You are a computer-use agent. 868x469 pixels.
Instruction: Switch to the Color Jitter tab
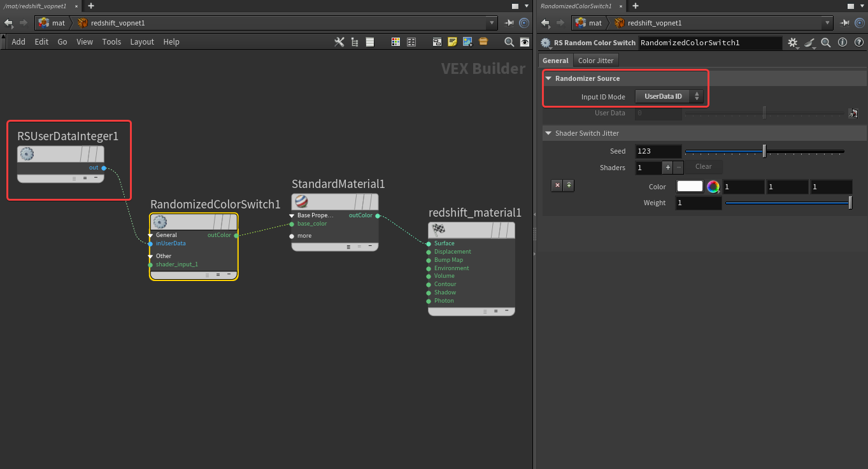pos(596,61)
